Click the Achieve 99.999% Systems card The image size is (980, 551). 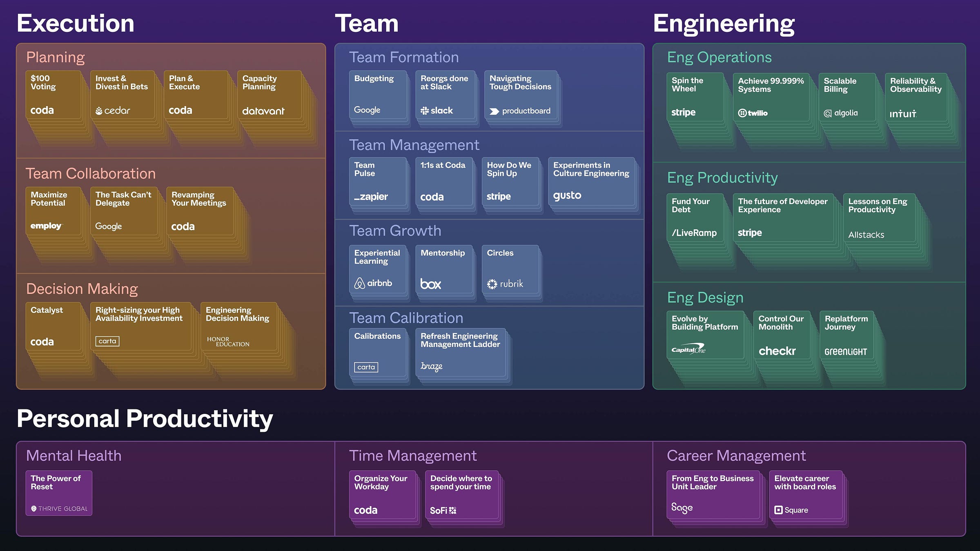[x=771, y=97]
